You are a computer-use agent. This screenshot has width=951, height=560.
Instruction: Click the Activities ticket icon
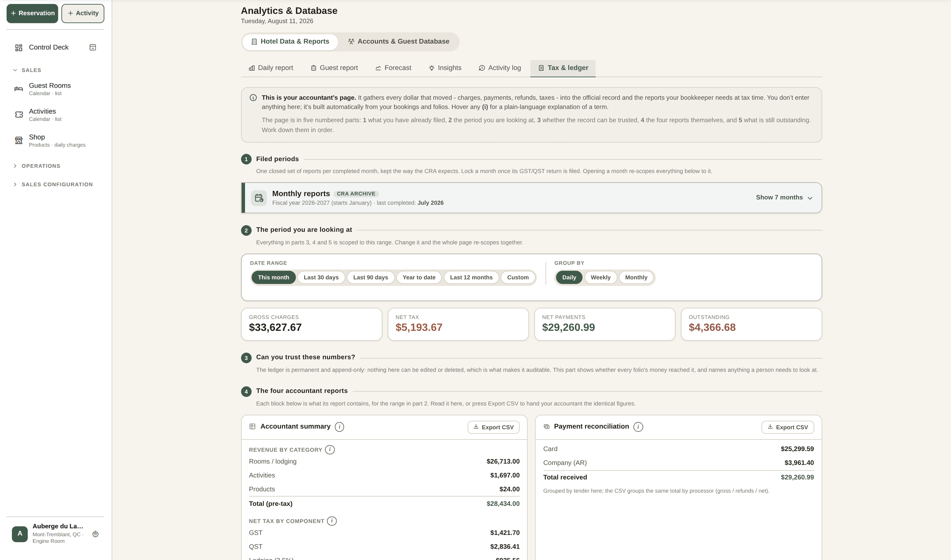pyautogui.click(x=19, y=114)
